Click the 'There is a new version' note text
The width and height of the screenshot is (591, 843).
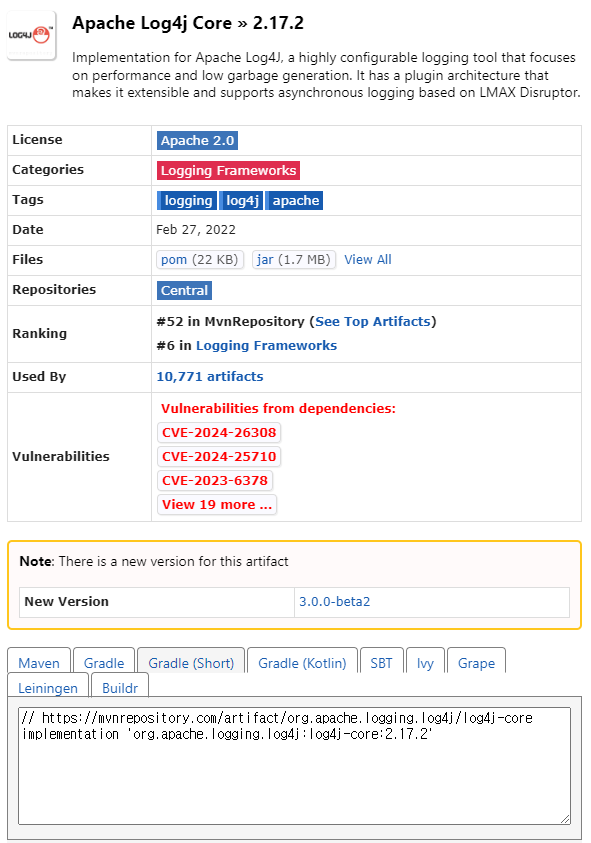point(174,561)
